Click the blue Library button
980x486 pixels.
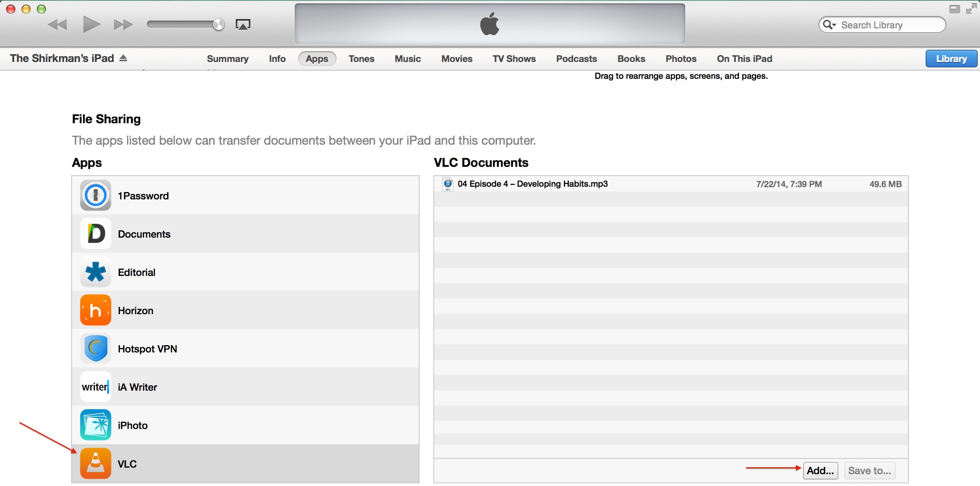951,59
